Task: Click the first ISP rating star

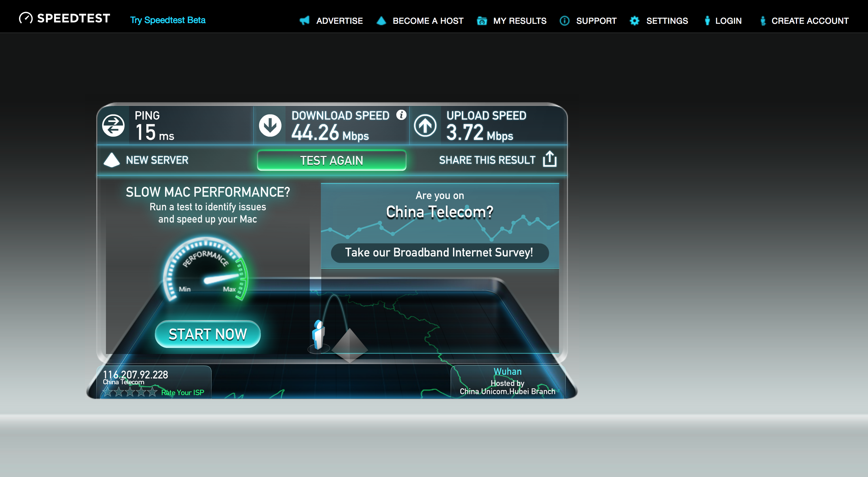Action: click(x=108, y=392)
